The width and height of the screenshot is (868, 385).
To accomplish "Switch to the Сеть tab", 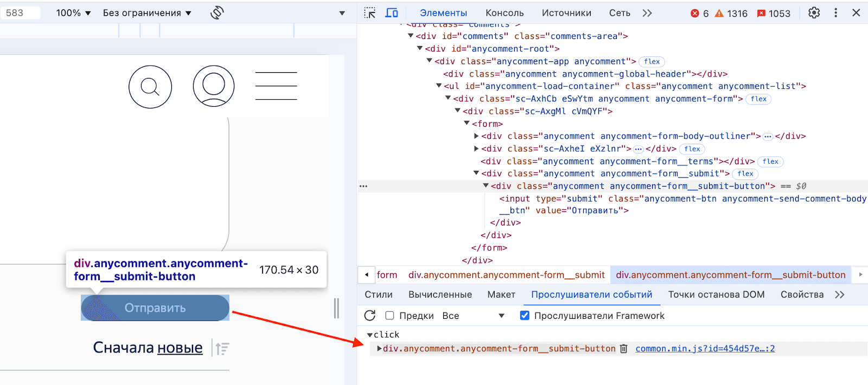I will tap(620, 13).
